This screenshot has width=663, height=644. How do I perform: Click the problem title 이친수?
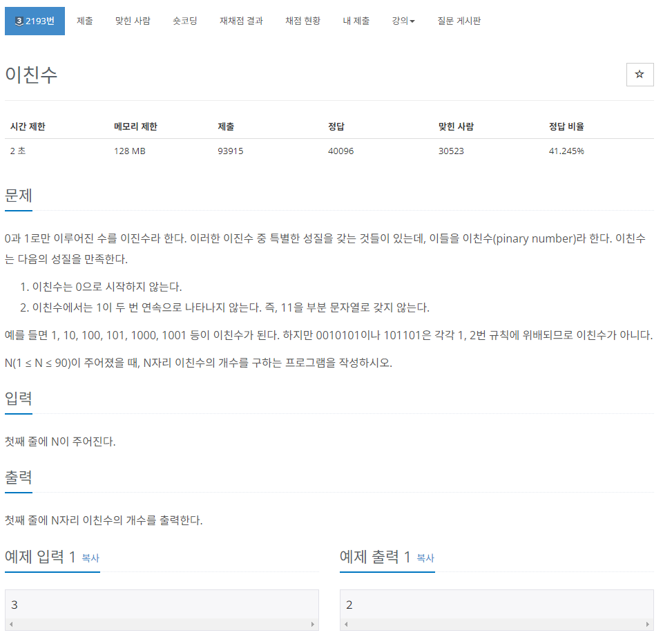click(x=31, y=75)
